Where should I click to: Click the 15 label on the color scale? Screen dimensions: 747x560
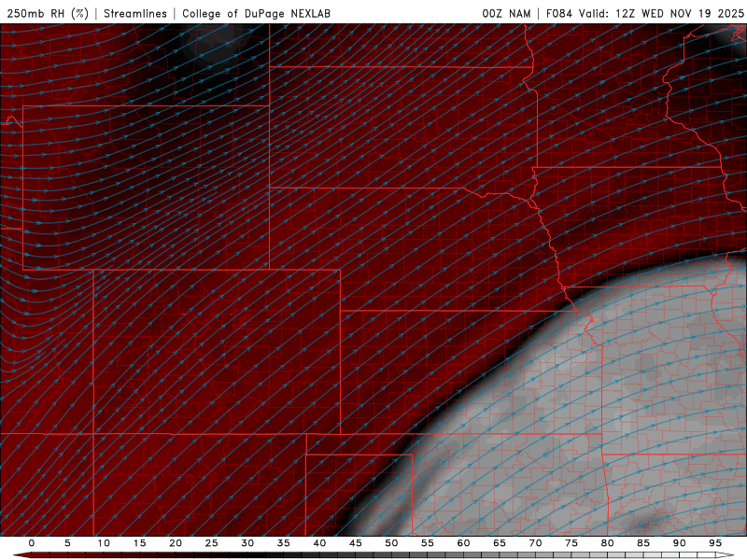click(x=139, y=543)
